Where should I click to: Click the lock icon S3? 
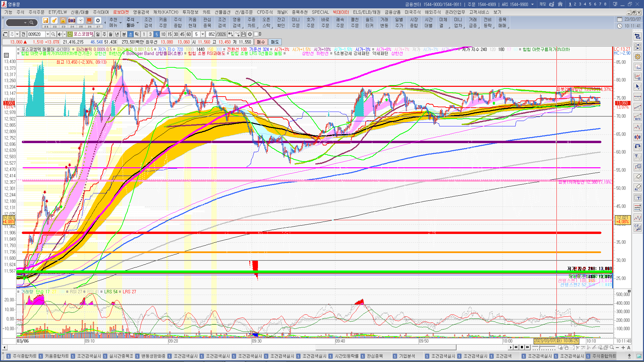coord(63,21)
